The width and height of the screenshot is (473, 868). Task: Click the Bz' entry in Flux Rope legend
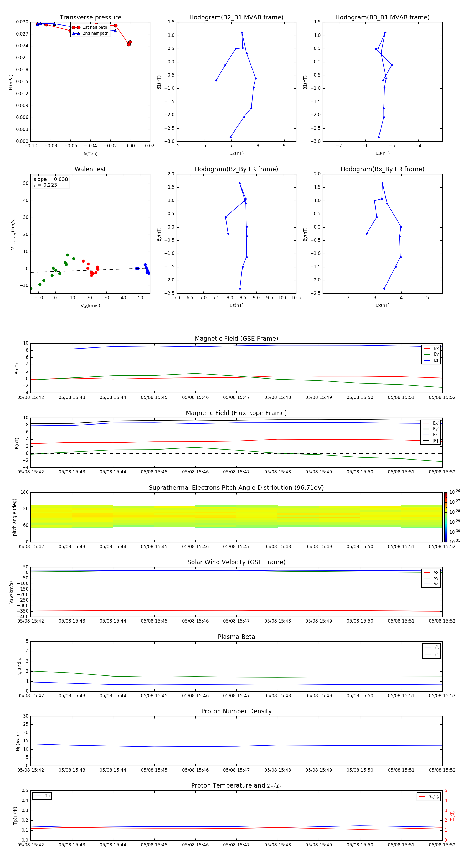pyautogui.click(x=431, y=435)
